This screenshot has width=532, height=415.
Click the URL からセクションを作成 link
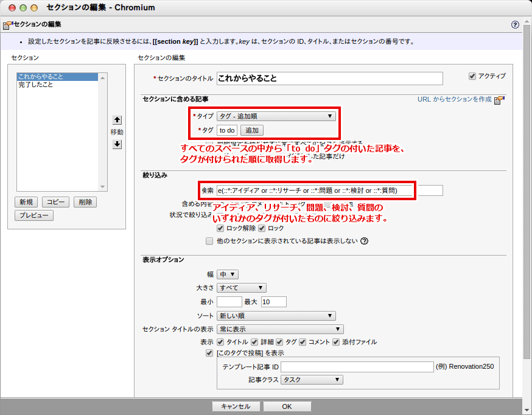[x=454, y=99]
